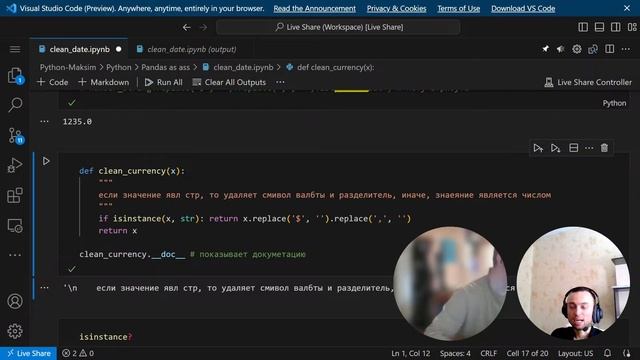Go back in navigation history

point(187,27)
